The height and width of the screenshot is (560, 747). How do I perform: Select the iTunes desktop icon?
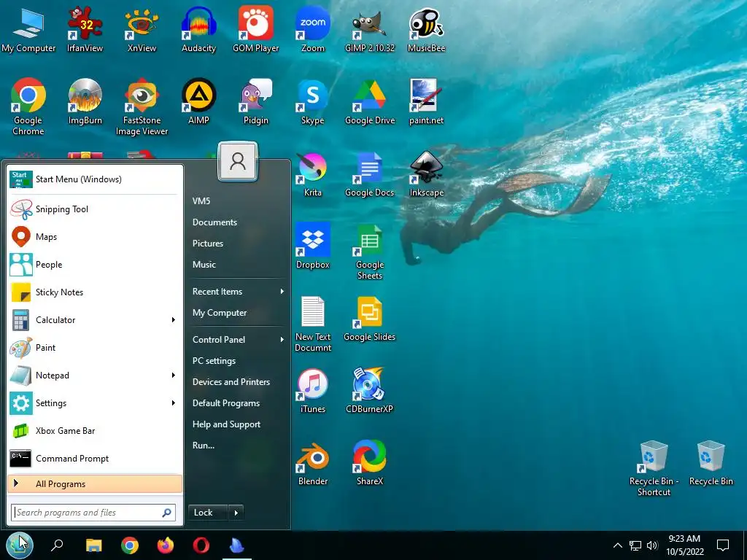312,391
